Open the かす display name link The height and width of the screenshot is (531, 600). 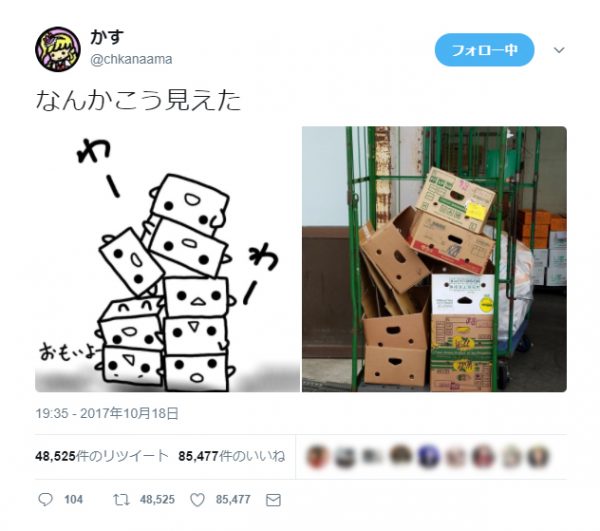pos(107,37)
